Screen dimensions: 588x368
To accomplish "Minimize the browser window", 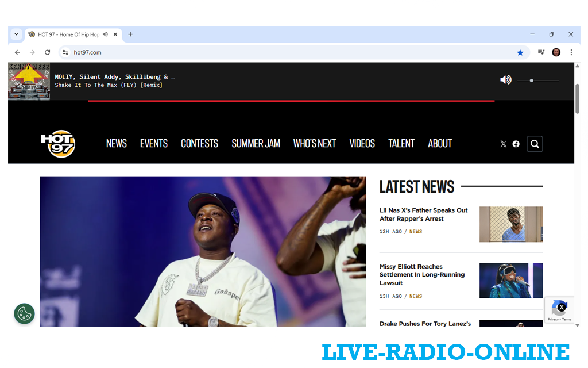I will pyautogui.click(x=532, y=34).
